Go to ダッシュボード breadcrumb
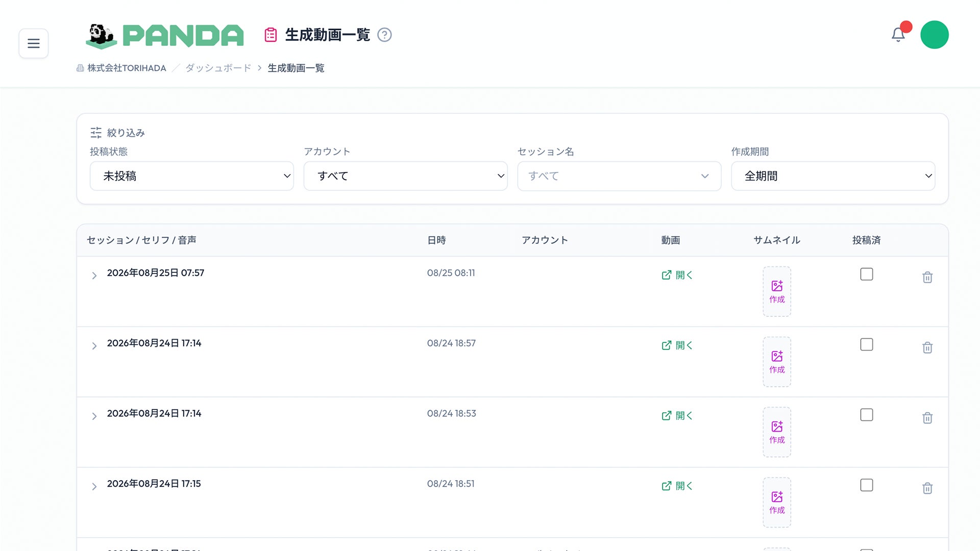Image resolution: width=980 pixels, height=551 pixels. 218,68
